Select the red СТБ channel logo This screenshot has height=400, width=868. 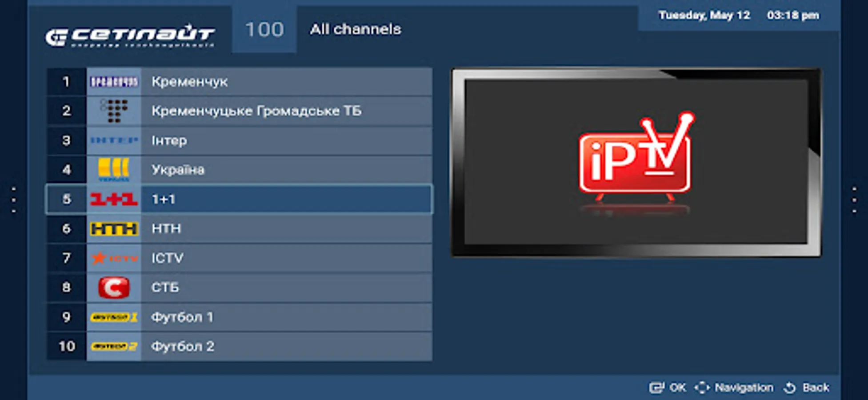coord(114,288)
